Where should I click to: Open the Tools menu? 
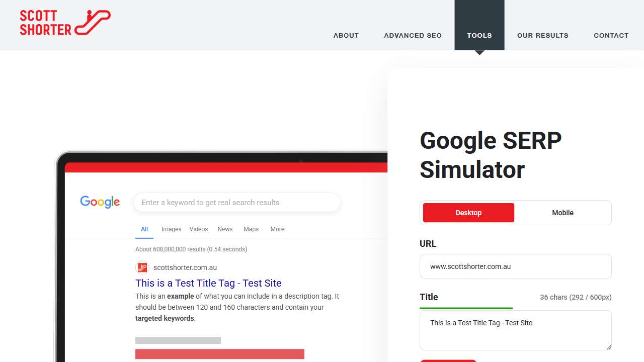click(x=479, y=35)
